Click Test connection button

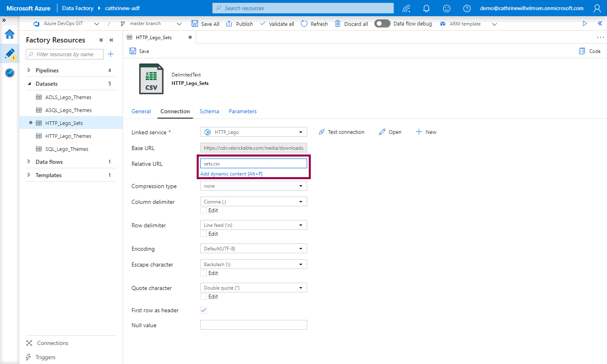click(342, 132)
